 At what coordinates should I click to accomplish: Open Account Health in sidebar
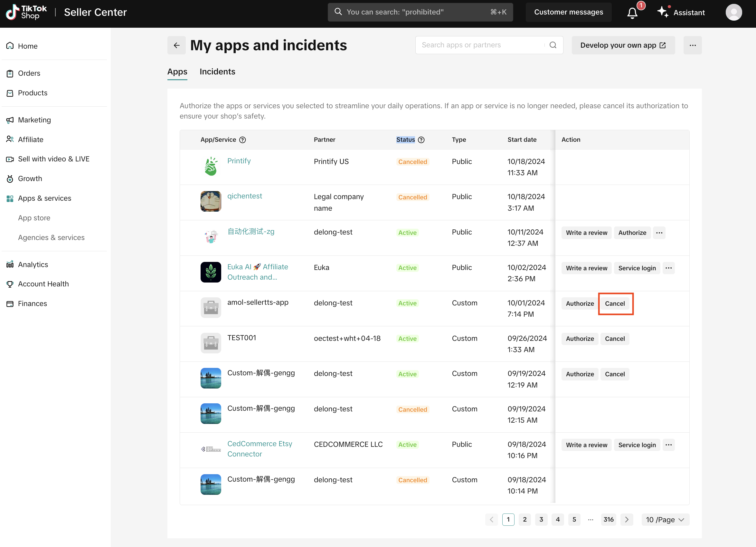pyautogui.click(x=43, y=284)
